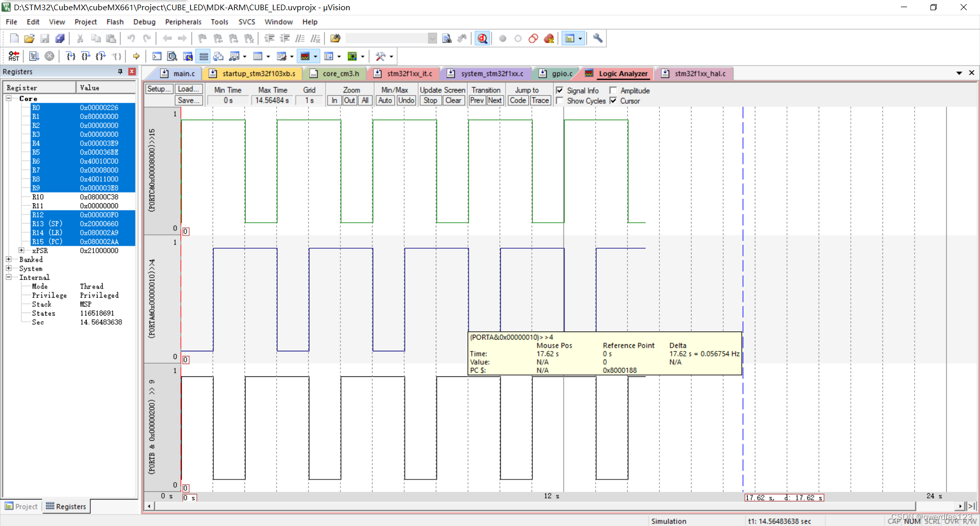Click the Open file folder icon
The width and height of the screenshot is (980, 526).
point(29,38)
